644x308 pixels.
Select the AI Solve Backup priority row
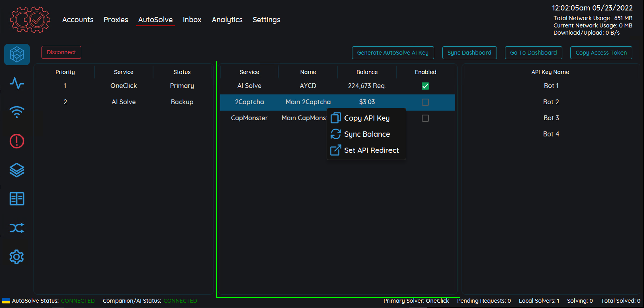(x=124, y=102)
